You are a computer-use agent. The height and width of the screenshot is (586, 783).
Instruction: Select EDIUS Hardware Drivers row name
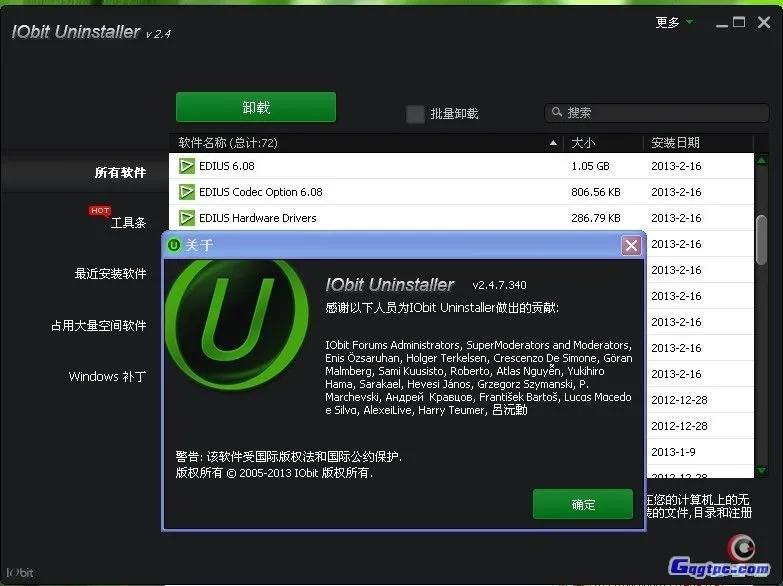(x=258, y=218)
